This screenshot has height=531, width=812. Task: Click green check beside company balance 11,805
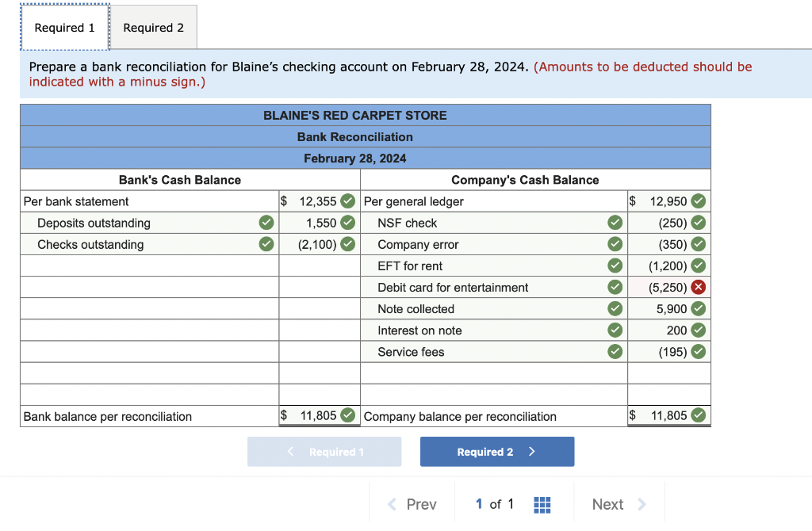pyautogui.click(x=698, y=415)
